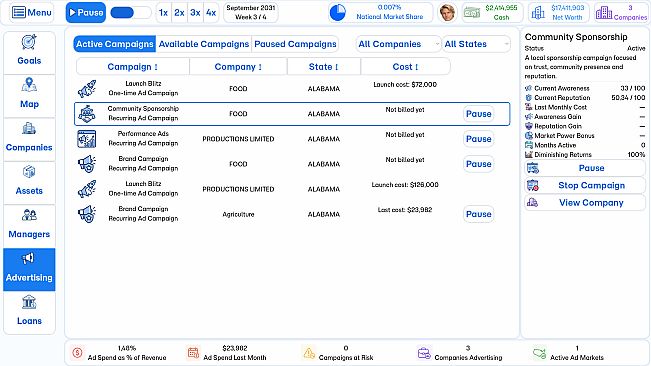Open the Goals sidebar section
The image size is (651, 366).
(29, 53)
